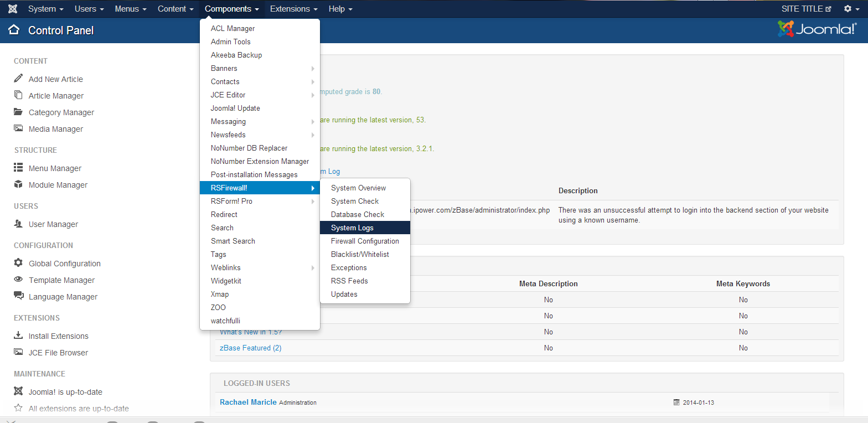
Task: Open Post-installation Messages entry
Action: (x=260, y=174)
